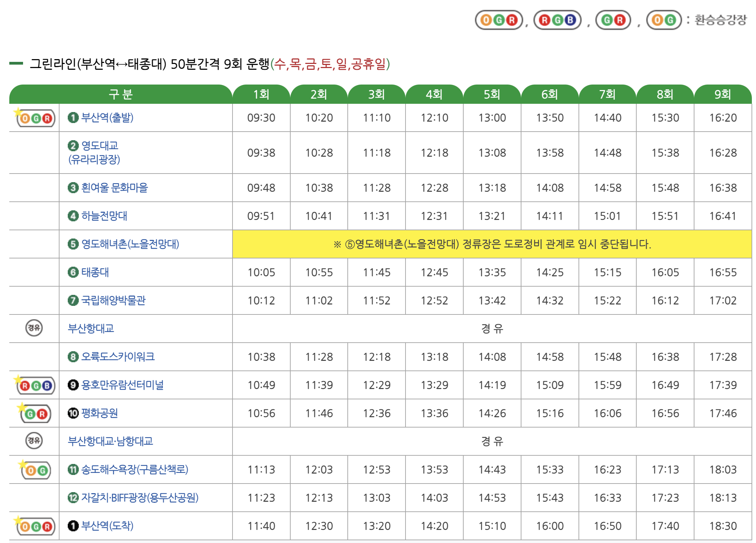Viewport: 756px width, 543px height.
Task: Click the OGR transfer badge beside 부산역(출발)
Action: pyautogui.click(x=36, y=118)
